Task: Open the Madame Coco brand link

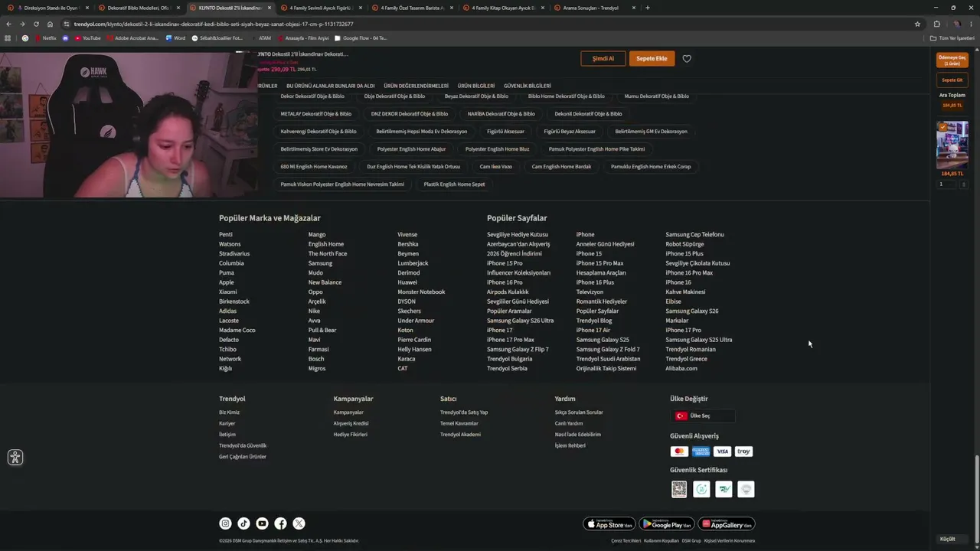Action: [x=237, y=330]
